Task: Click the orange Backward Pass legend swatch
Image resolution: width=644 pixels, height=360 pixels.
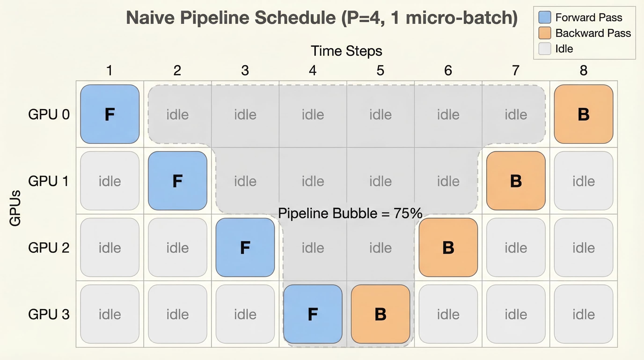Action: click(545, 33)
